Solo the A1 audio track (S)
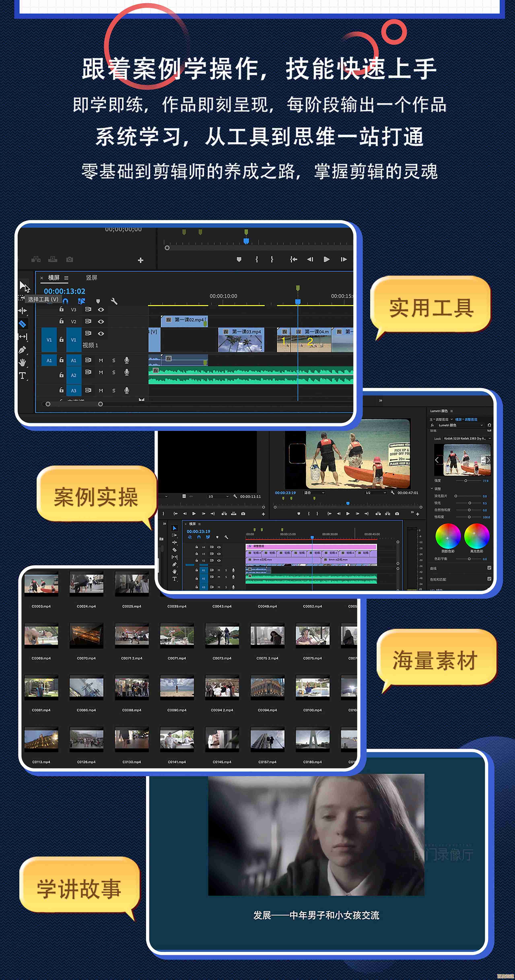The width and height of the screenshot is (515, 980). pyautogui.click(x=114, y=360)
